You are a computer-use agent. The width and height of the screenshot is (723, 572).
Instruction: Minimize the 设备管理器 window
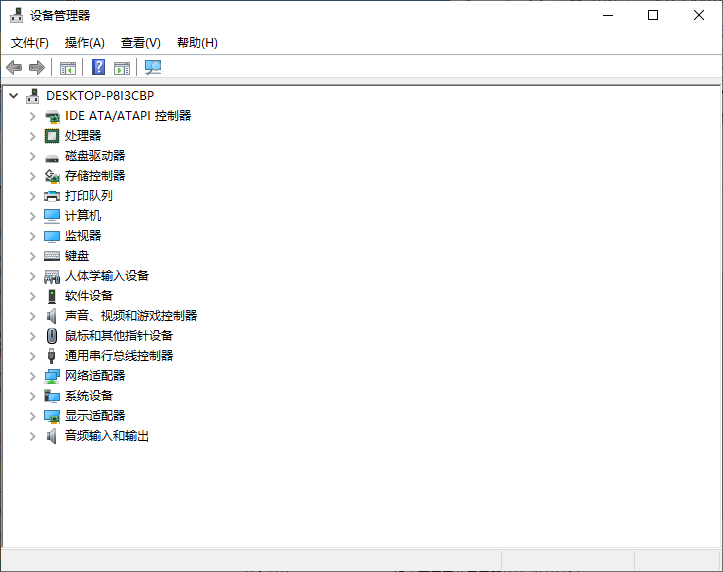coord(608,15)
